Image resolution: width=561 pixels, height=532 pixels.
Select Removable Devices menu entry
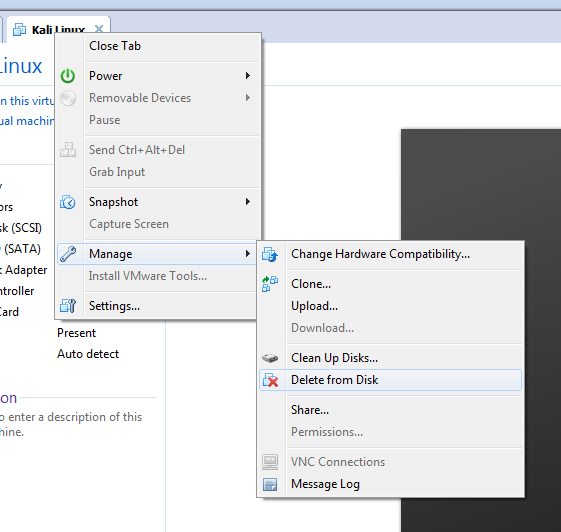[158, 98]
